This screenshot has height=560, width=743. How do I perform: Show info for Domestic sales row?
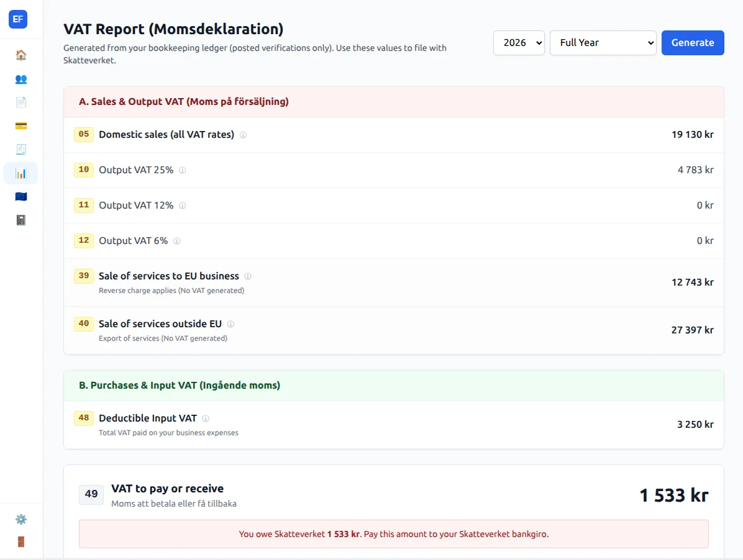click(243, 135)
